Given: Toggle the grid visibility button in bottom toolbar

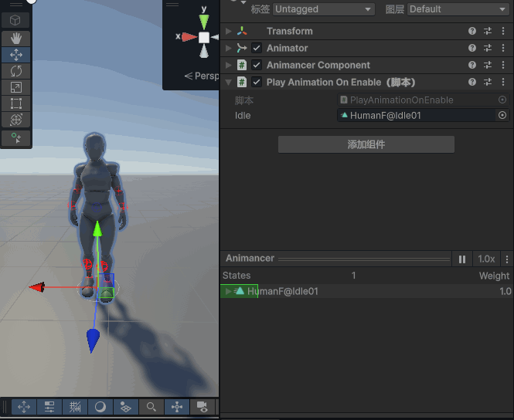Looking at the screenshot, I should pyautogui.click(x=75, y=407).
